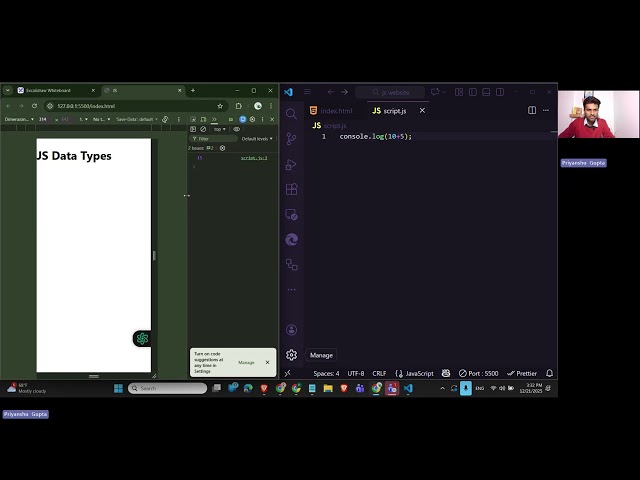Click Spaces: 4 in the VS Code status bar

[326, 373]
